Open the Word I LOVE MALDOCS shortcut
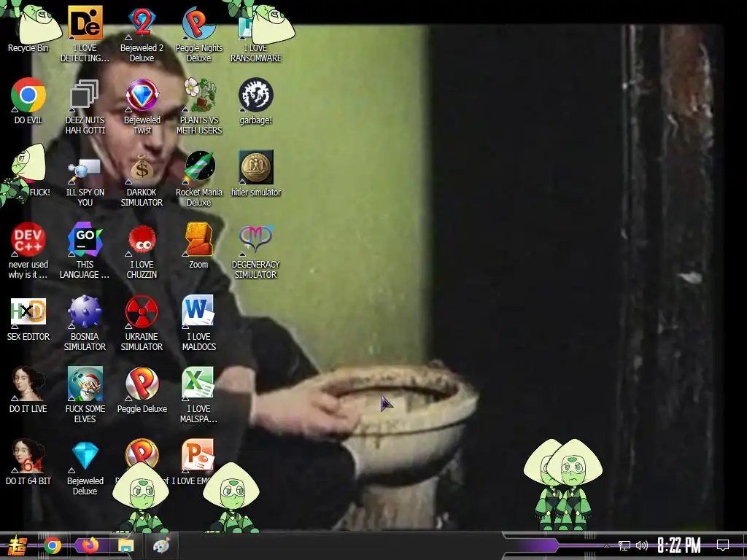 [x=198, y=323]
